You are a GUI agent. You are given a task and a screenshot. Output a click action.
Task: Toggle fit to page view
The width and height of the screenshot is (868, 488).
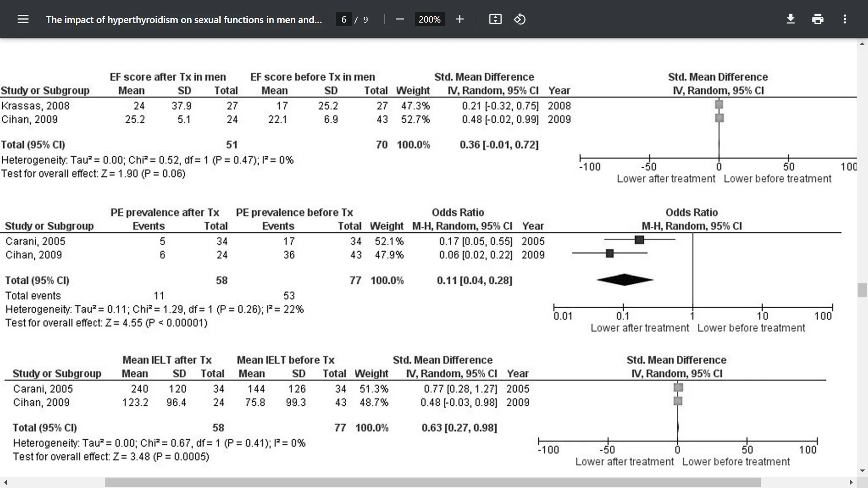[495, 19]
